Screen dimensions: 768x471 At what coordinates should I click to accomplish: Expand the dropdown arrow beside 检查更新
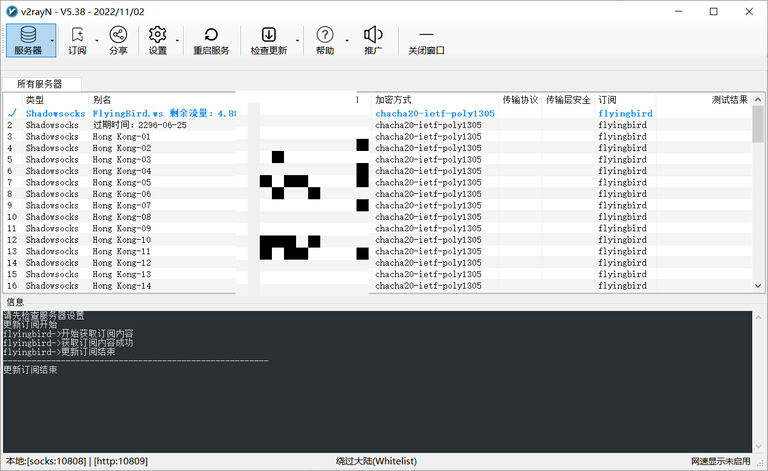click(298, 41)
